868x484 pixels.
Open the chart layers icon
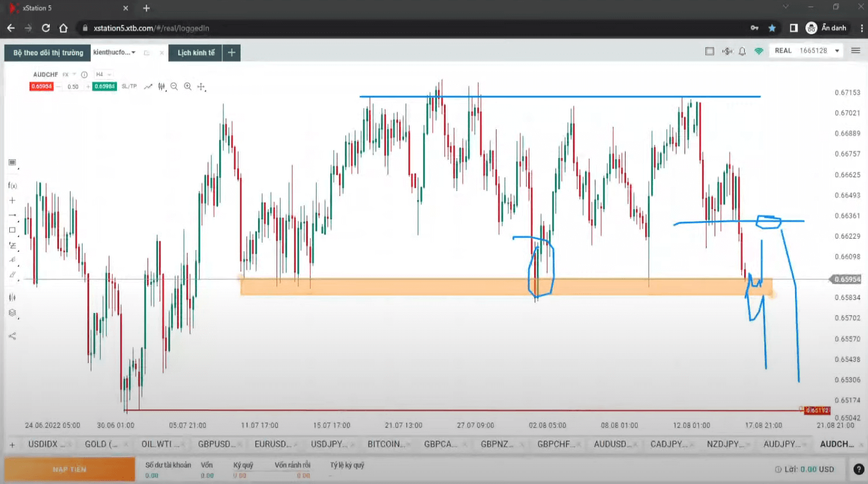point(12,313)
